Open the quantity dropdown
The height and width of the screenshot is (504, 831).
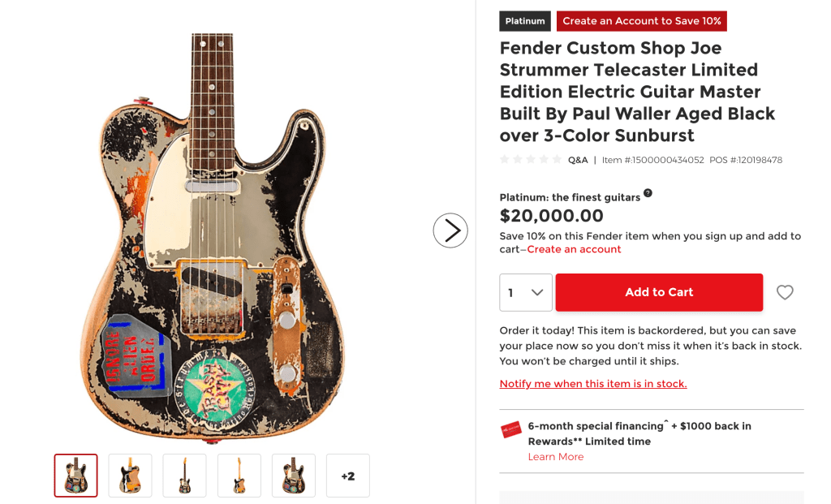(526, 292)
